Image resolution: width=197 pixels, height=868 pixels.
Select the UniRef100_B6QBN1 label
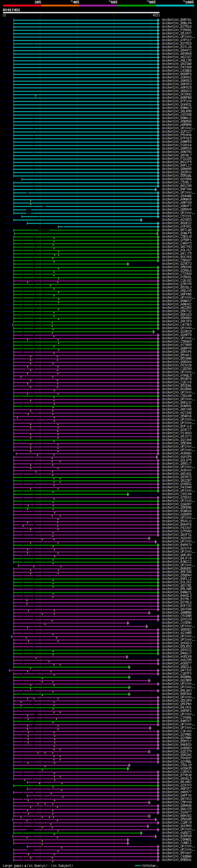tap(177, 677)
